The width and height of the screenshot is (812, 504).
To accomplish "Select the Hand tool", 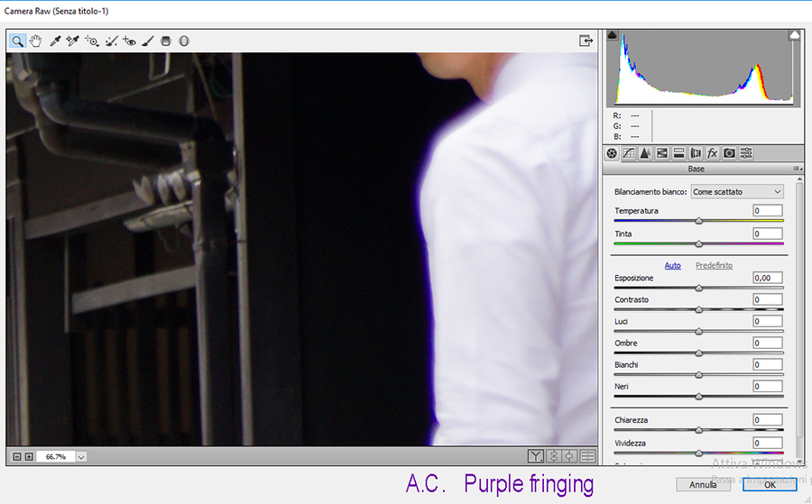I will pyautogui.click(x=35, y=41).
